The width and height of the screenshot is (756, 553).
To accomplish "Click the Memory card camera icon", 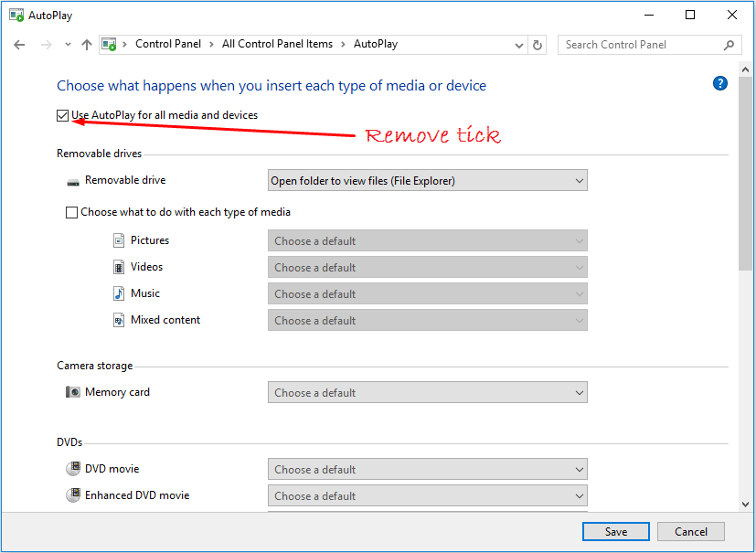I will coord(73,392).
